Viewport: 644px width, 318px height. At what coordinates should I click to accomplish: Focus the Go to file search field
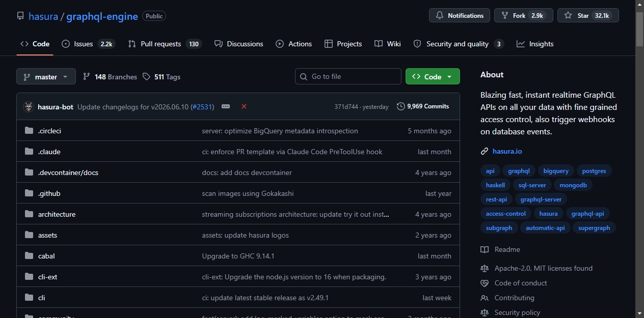(x=348, y=76)
